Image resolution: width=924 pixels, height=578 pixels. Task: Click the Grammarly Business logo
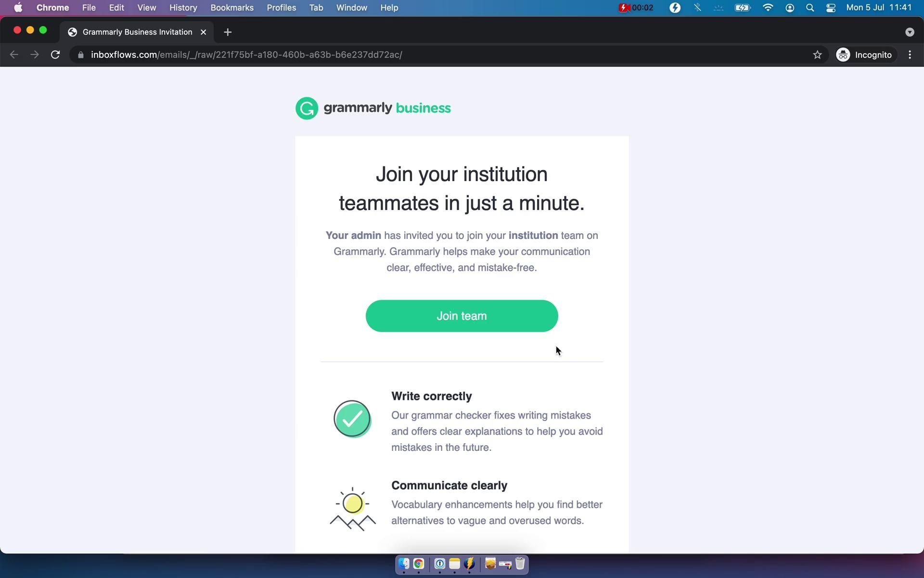[373, 108]
